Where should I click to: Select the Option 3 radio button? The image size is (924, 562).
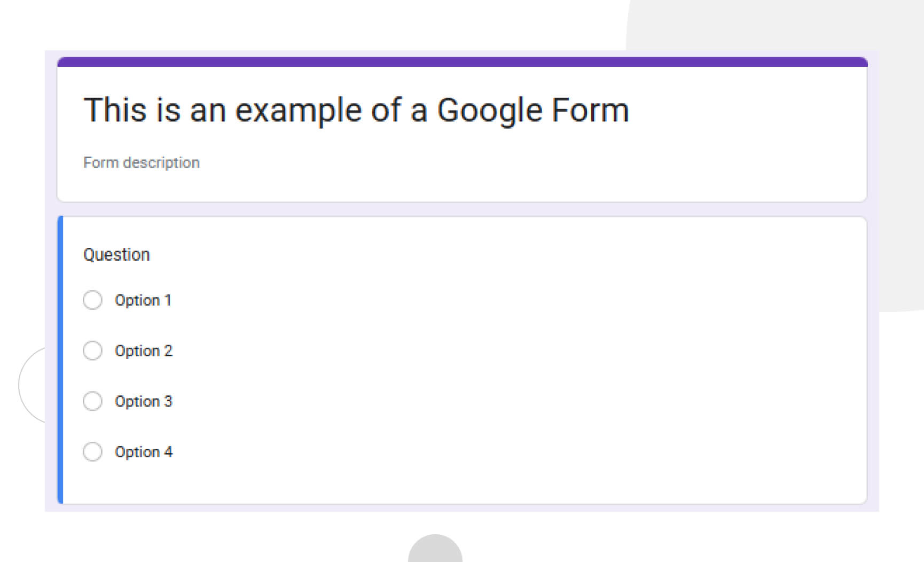tap(92, 401)
